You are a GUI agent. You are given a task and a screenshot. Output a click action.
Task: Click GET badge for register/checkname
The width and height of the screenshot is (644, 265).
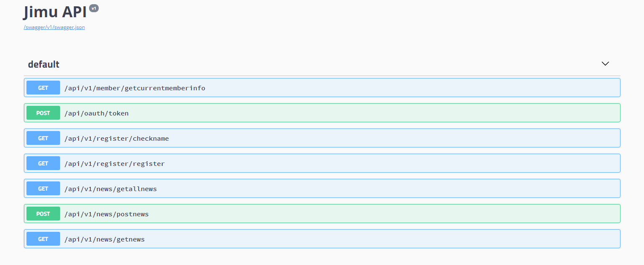[43, 138]
